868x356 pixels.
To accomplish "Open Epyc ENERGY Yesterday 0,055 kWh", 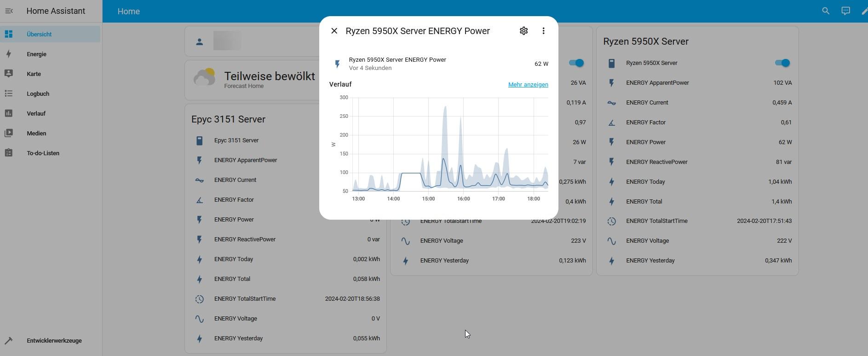I will tap(286, 338).
